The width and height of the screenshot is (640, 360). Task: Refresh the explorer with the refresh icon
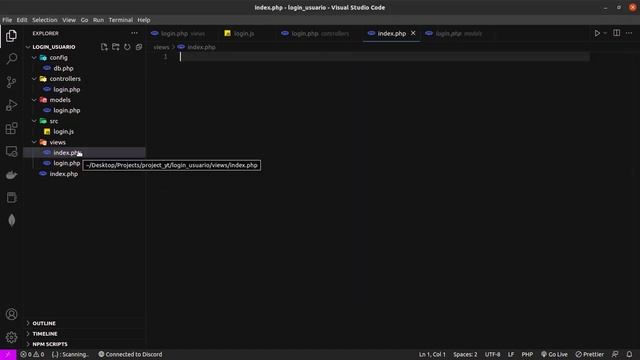pos(127,47)
